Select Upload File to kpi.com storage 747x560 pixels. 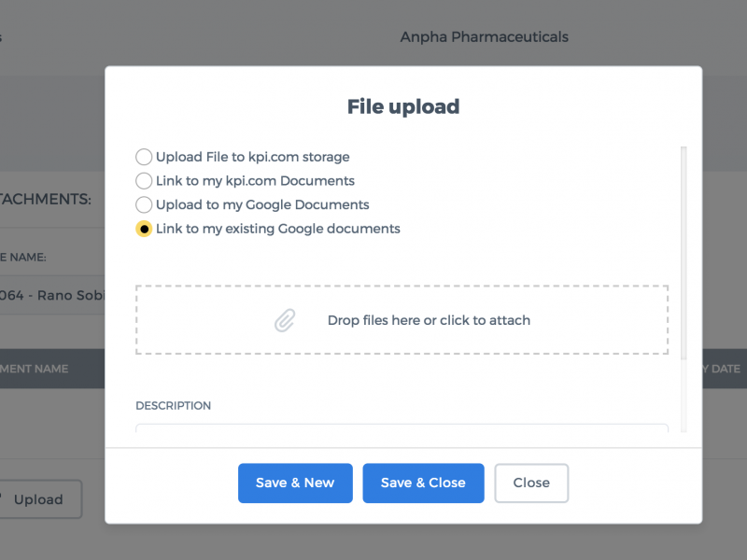click(x=144, y=157)
